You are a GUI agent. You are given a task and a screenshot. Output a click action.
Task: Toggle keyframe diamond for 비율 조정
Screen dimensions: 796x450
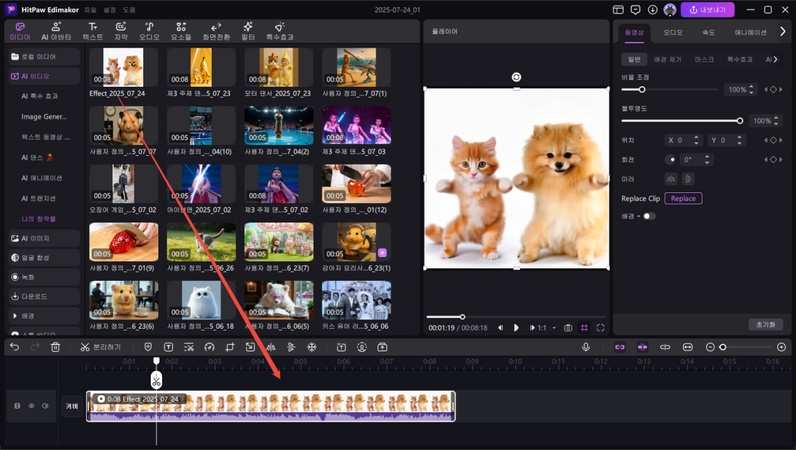(x=773, y=89)
